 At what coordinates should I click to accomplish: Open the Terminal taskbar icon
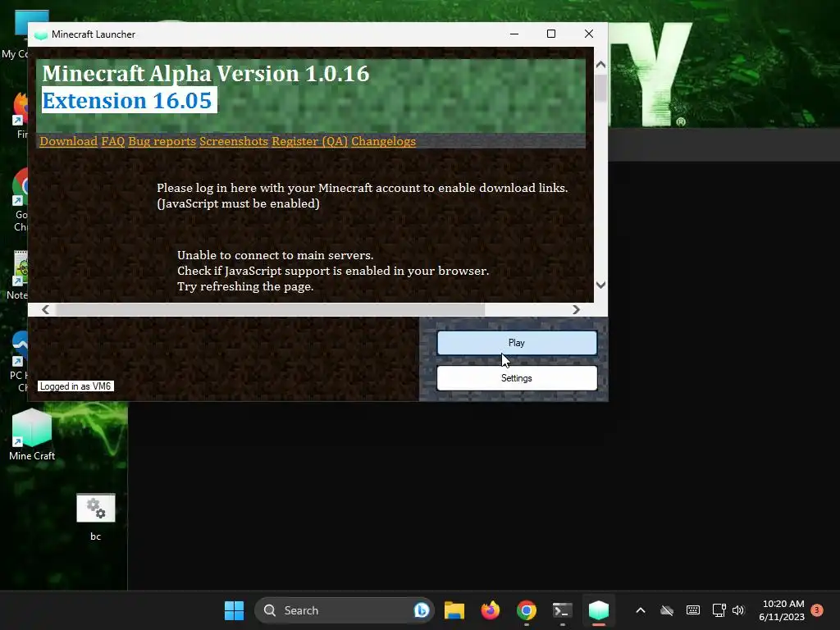point(563,610)
